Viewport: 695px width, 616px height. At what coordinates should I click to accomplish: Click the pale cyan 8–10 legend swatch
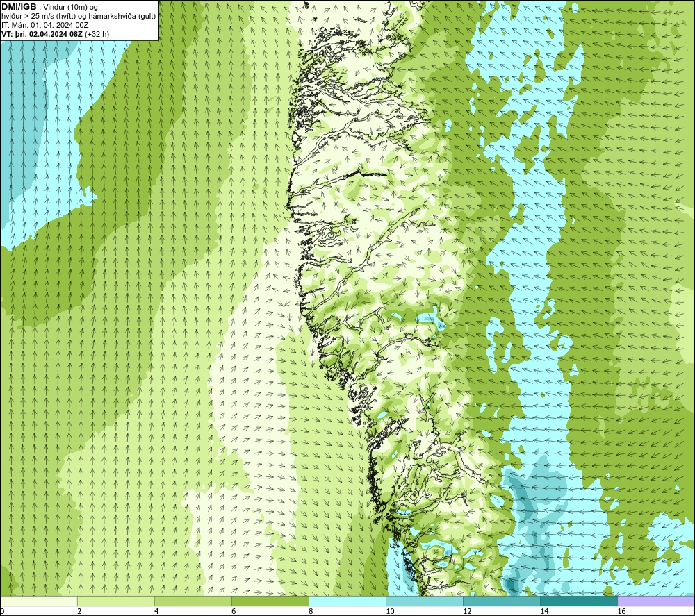[347, 601]
